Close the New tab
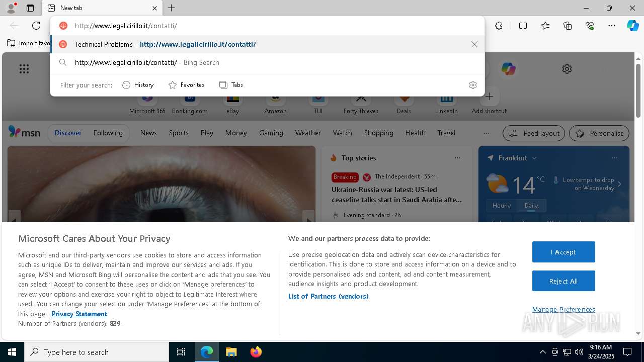This screenshot has width=644, height=362. 154,8
